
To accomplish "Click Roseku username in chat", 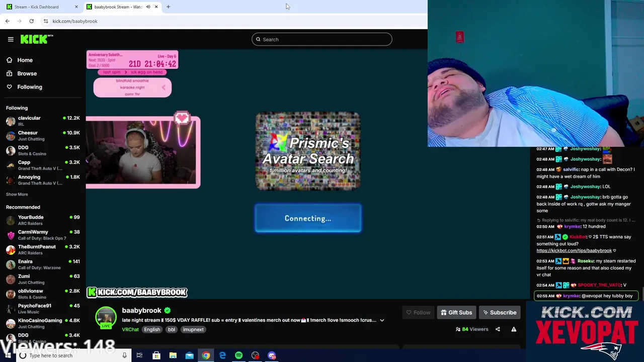I will click(586, 261).
